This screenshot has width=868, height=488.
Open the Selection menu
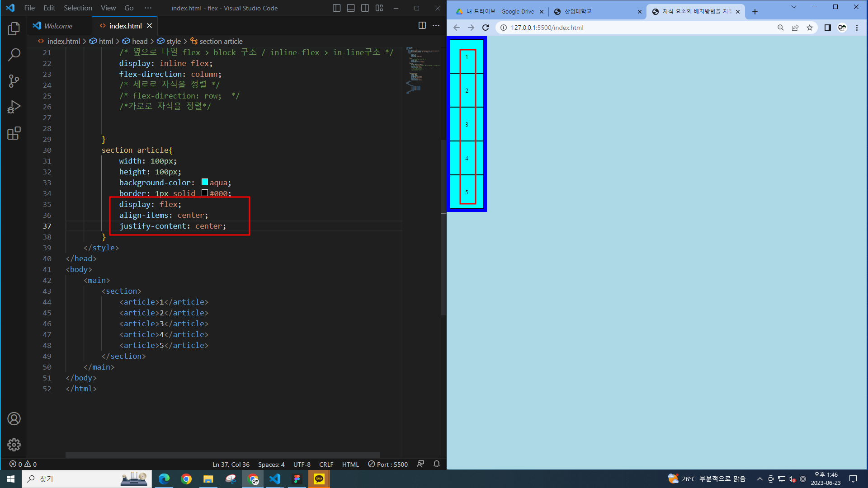point(78,8)
